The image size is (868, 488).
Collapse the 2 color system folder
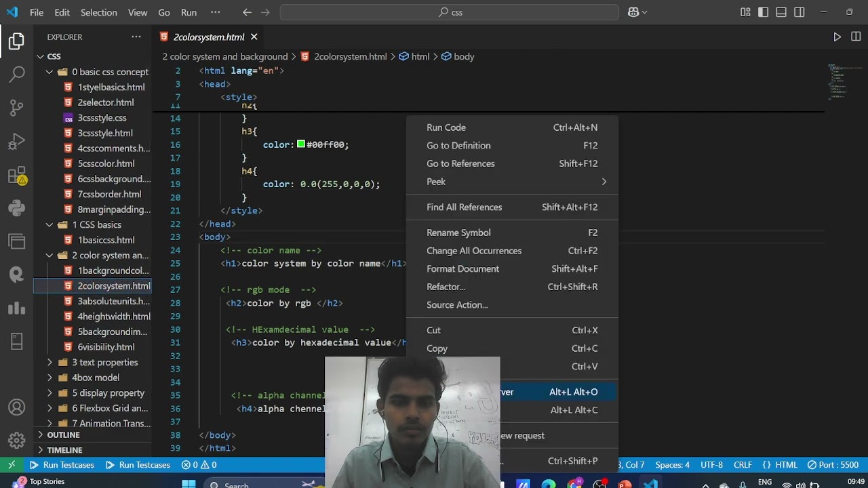(50, 256)
